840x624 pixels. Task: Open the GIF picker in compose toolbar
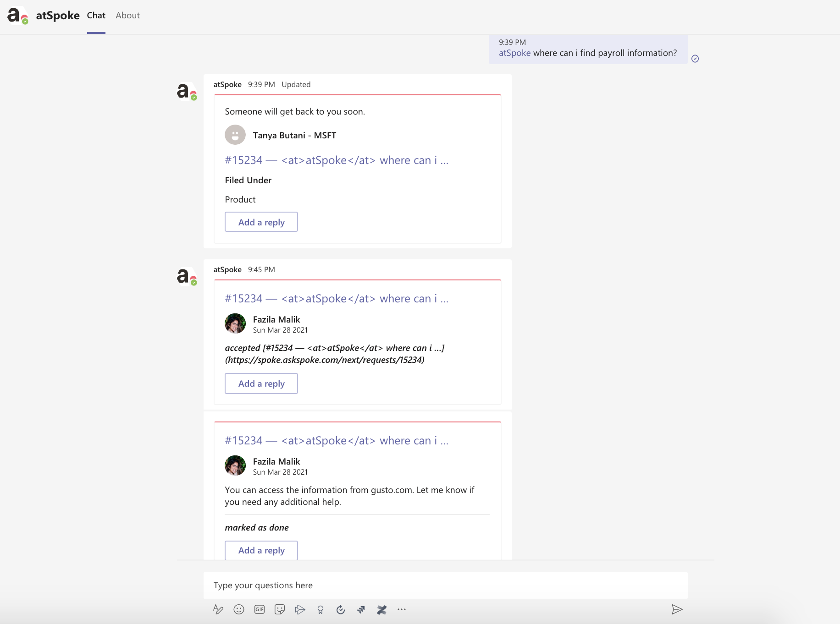coord(260,609)
